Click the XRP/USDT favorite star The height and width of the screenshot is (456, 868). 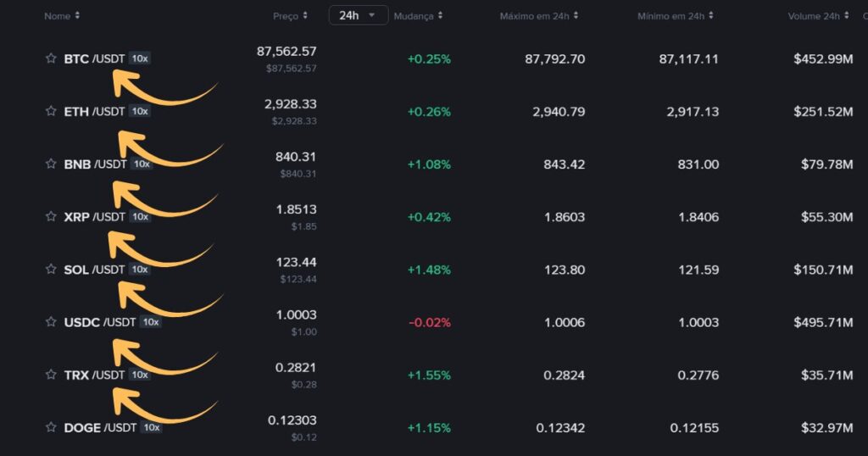click(x=51, y=216)
